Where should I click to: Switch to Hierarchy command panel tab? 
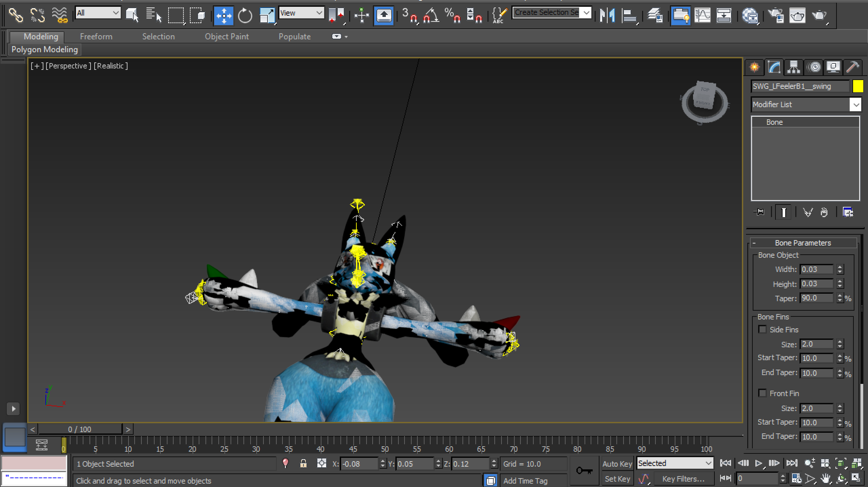[x=793, y=67]
